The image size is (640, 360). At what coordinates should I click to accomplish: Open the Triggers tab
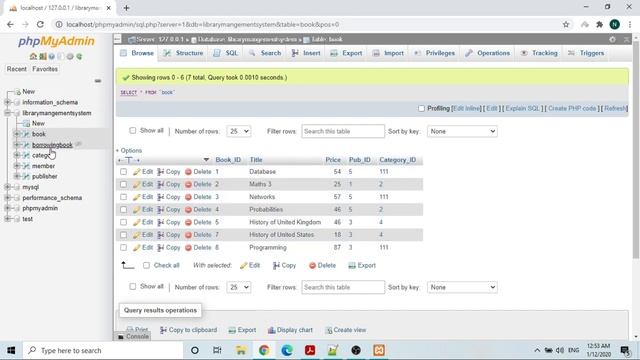tap(586, 53)
